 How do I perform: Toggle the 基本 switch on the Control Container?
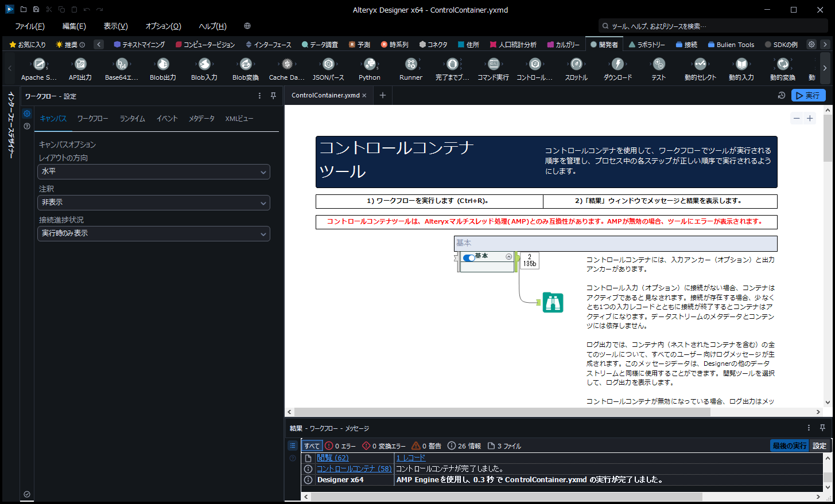[469, 257]
